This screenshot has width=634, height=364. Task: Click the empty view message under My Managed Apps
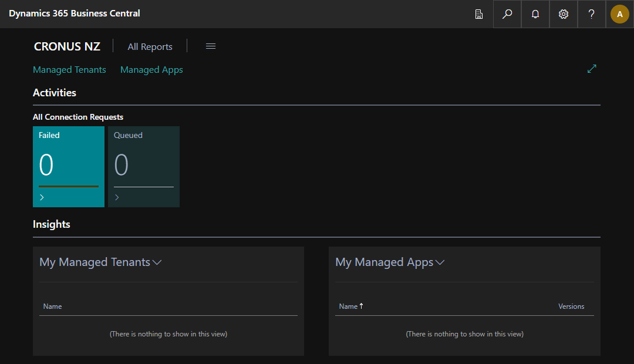pos(464,334)
